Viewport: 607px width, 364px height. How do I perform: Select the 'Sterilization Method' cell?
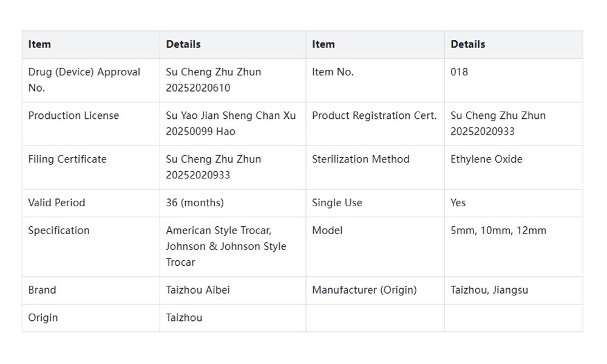pyautogui.click(x=361, y=159)
